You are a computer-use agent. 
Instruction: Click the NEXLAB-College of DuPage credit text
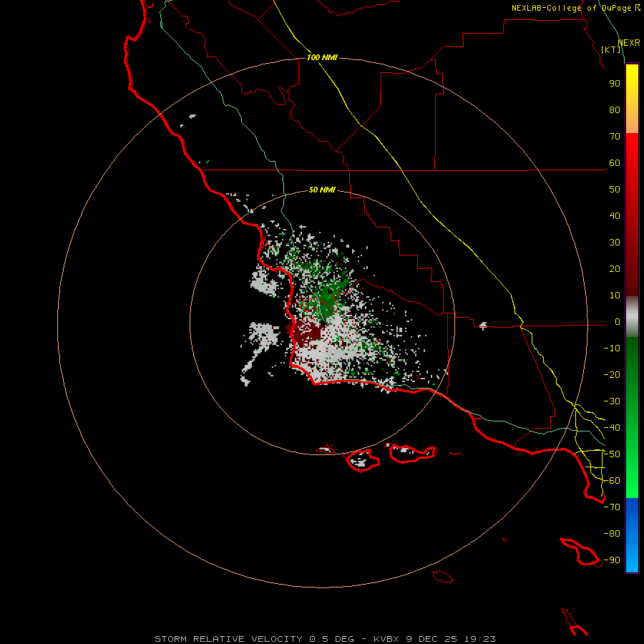tap(575, 8)
